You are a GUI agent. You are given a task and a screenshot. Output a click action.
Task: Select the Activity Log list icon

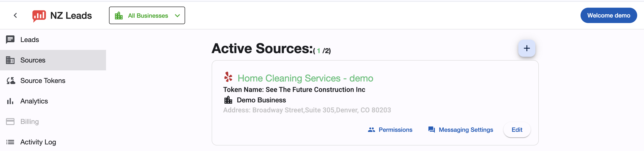(x=10, y=142)
